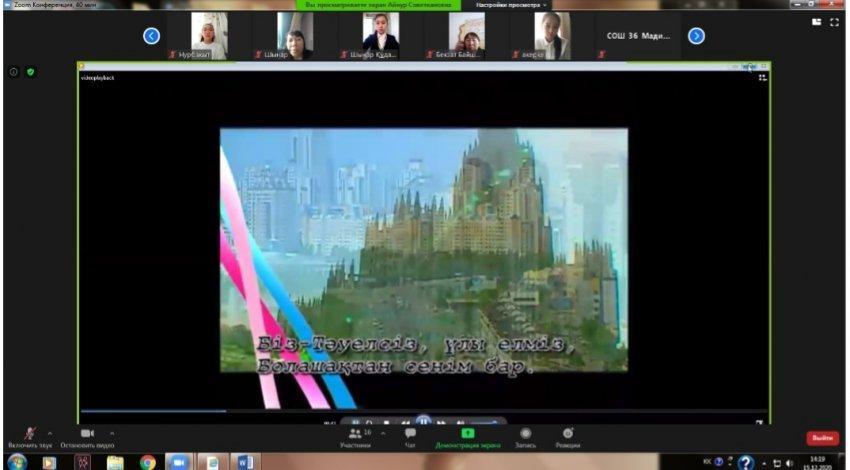Viewport: 850px width, 470px height.
Task: Click the green encryption shield icon
Action: [31, 72]
